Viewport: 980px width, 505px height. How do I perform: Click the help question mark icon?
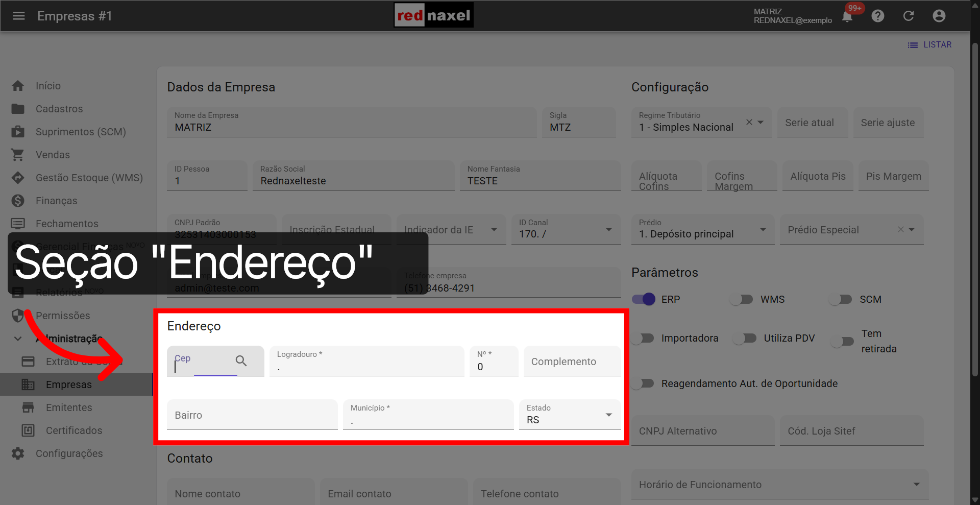(878, 16)
